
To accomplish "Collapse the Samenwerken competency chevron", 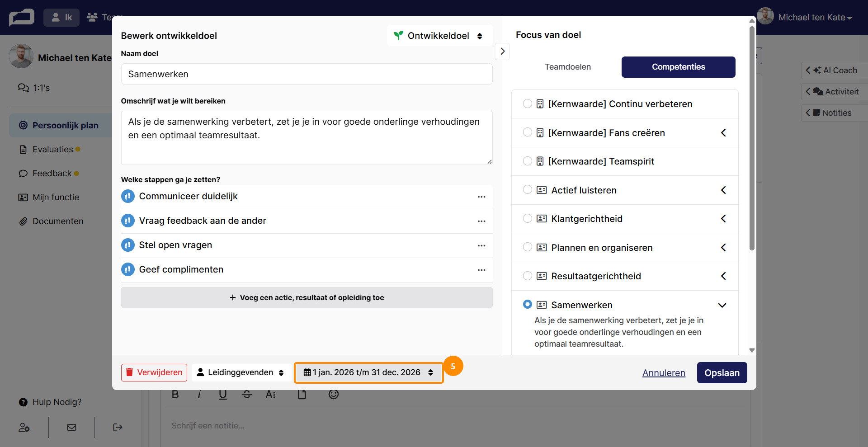I will click(x=722, y=305).
